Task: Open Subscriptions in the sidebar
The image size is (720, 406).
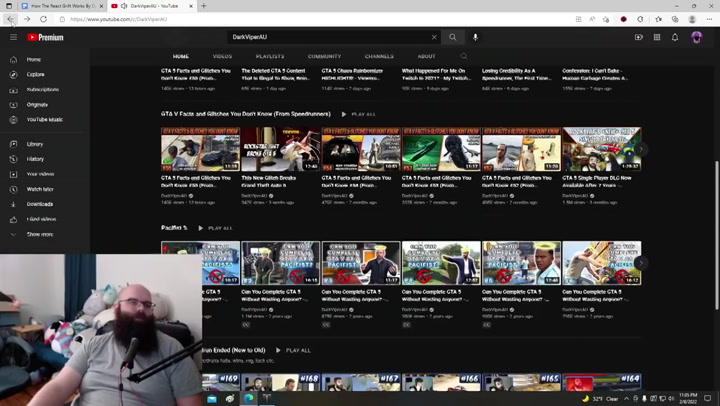Action: click(x=45, y=90)
